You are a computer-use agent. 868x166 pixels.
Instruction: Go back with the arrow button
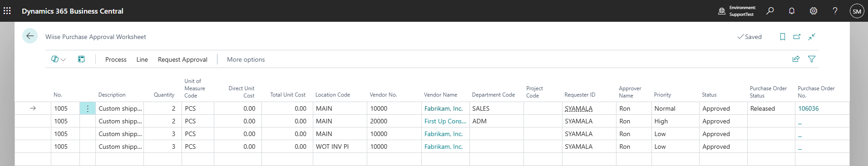click(x=30, y=36)
